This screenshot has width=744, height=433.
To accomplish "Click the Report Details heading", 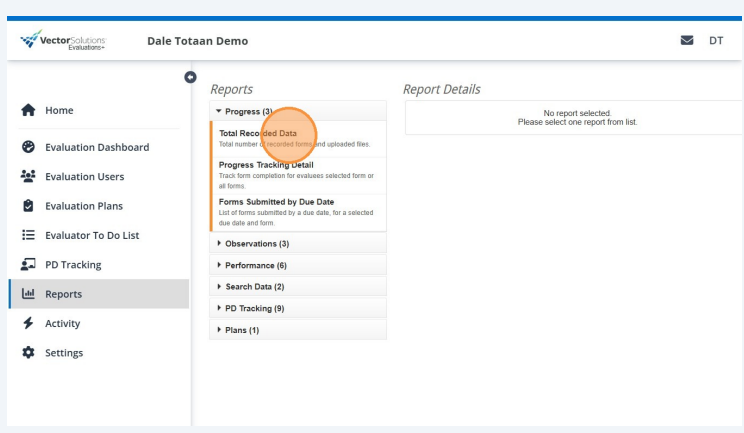I will [x=442, y=89].
